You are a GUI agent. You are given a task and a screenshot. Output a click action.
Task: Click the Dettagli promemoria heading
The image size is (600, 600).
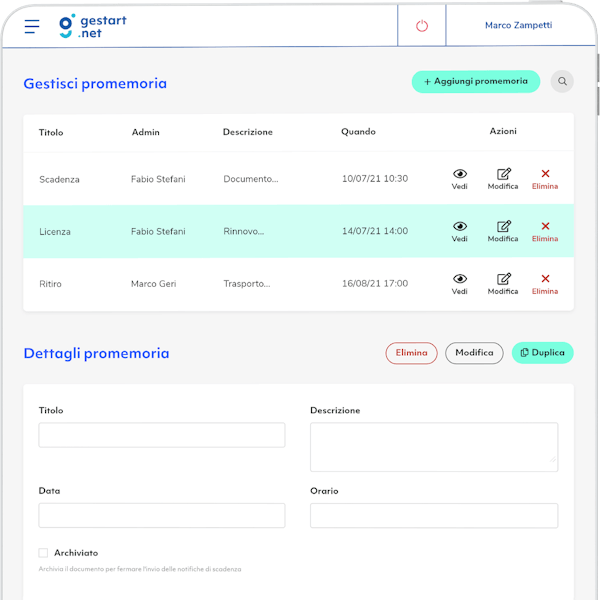[x=96, y=354]
